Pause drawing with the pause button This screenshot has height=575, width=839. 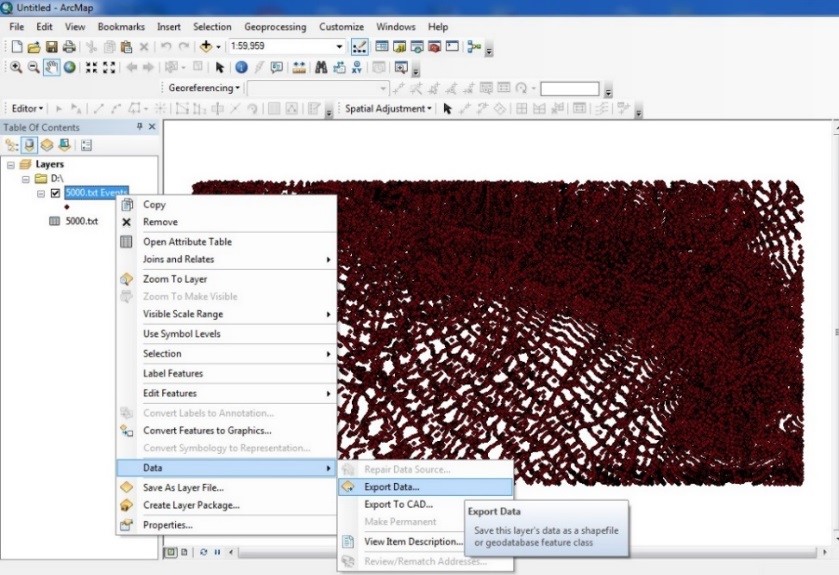[x=217, y=552]
